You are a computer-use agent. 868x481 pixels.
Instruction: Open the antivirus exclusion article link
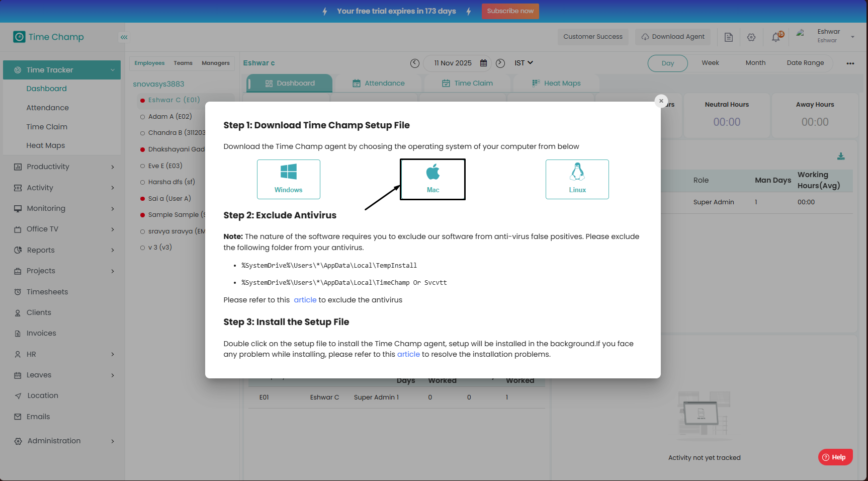pyautogui.click(x=305, y=300)
